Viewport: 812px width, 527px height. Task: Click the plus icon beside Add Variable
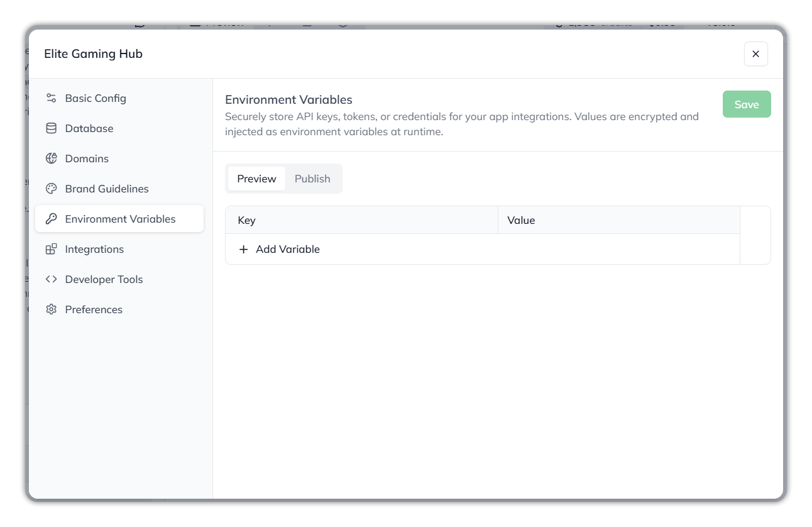[x=244, y=250]
